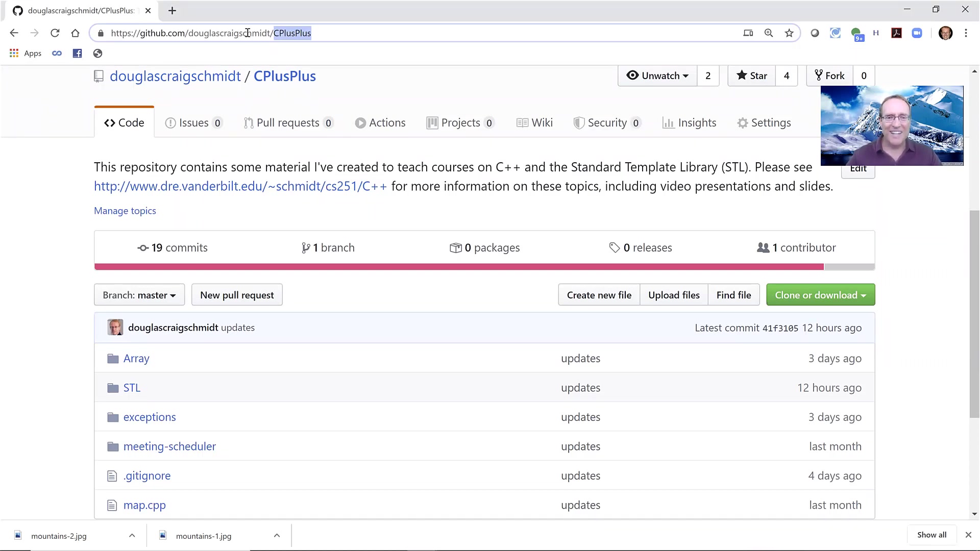Image resolution: width=980 pixels, height=551 pixels.
Task: Click the language breakdown color bar
Action: click(484, 267)
